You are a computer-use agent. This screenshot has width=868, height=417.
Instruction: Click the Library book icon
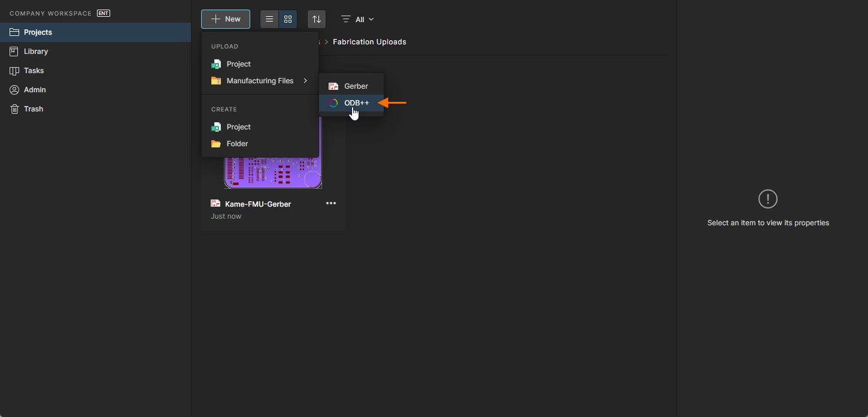(14, 52)
